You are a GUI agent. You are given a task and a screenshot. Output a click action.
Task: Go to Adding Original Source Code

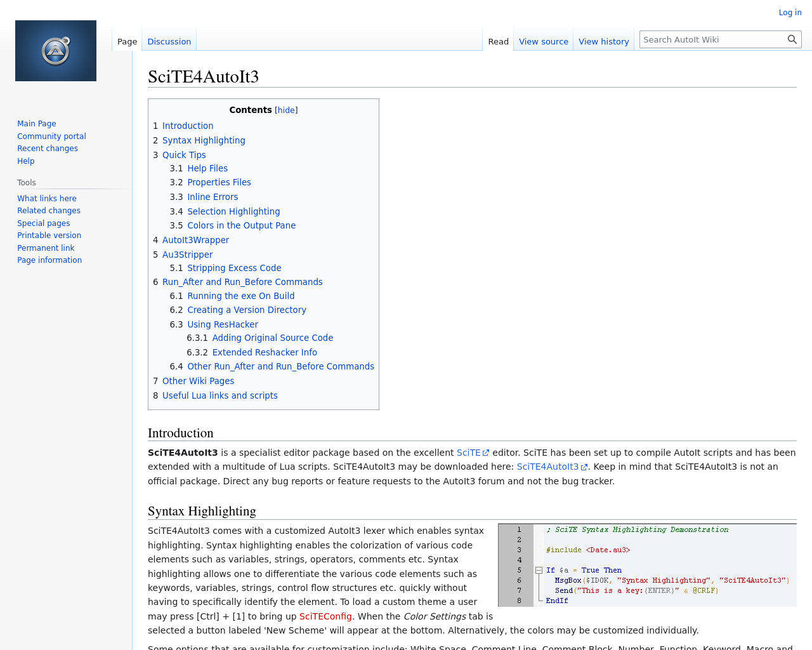pyautogui.click(x=273, y=338)
